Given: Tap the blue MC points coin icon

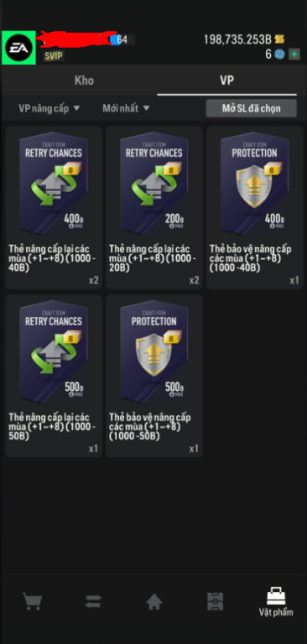Looking at the screenshot, I should (x=280, y=55).
